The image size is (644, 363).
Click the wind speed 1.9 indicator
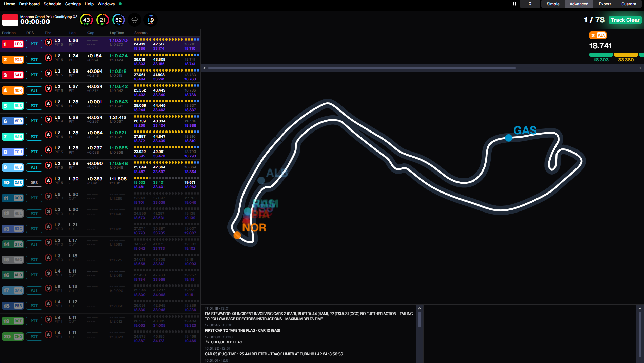click(151, 20)
